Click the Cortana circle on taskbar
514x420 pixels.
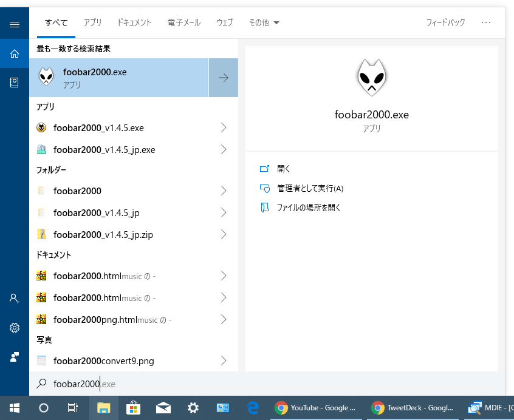(44, 408)
